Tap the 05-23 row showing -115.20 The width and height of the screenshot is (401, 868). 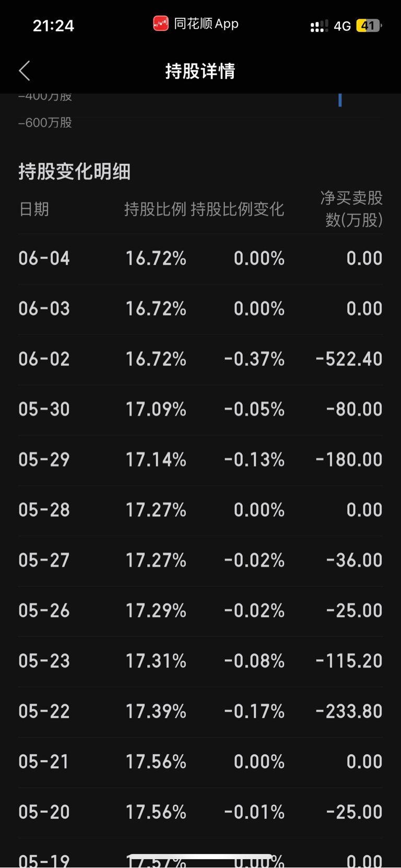tap(200, 661)
